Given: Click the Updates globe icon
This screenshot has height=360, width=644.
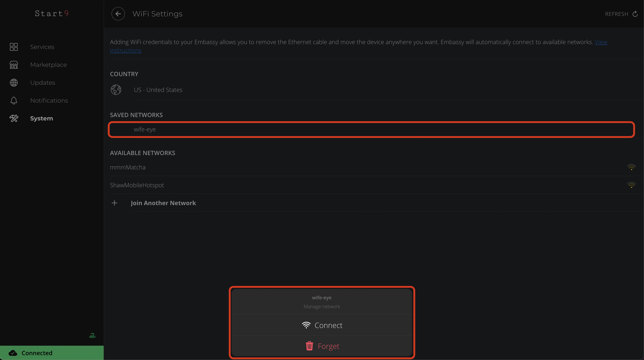Looking at the screenshot, I should click(14, 83).
